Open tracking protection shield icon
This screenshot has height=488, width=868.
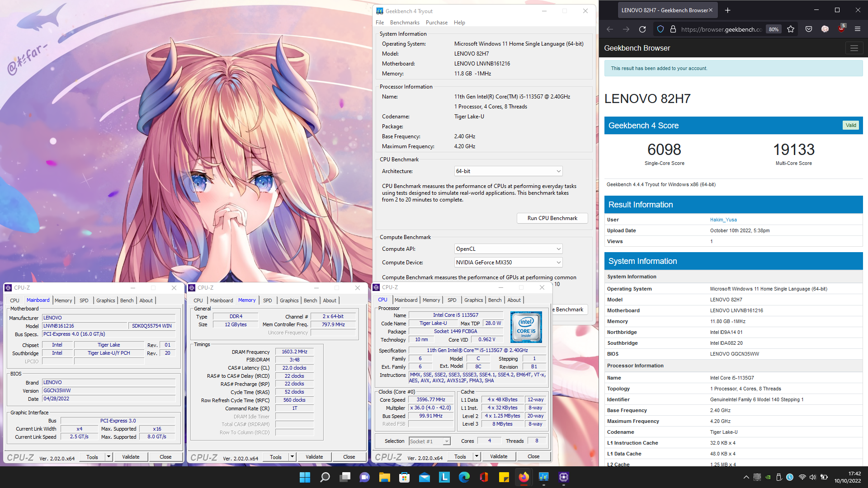[x=660, y=29]
